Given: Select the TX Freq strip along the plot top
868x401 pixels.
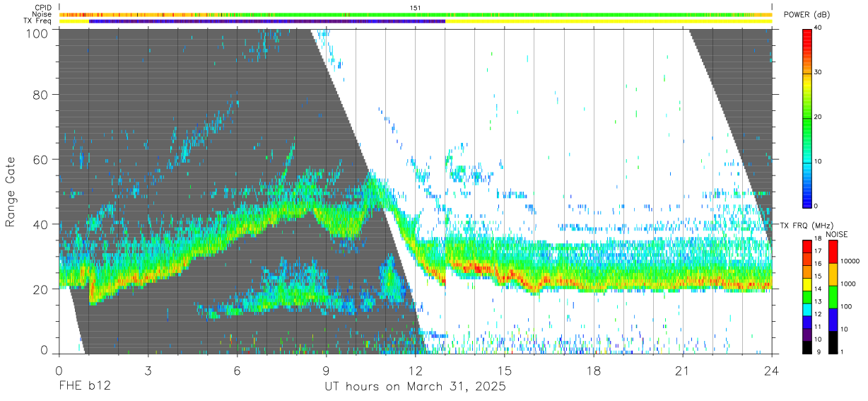Looking at the screenshot, I should pyautogui.click(x=416, y=21).
